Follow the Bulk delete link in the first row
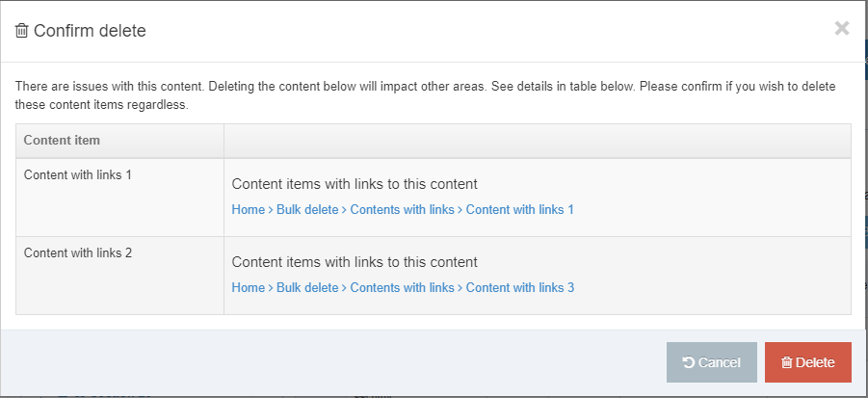868x398 pixels. (x=307, y=209)
